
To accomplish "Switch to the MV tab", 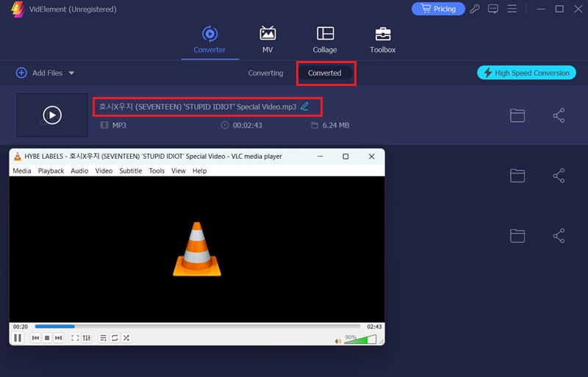I will (268, 40).
